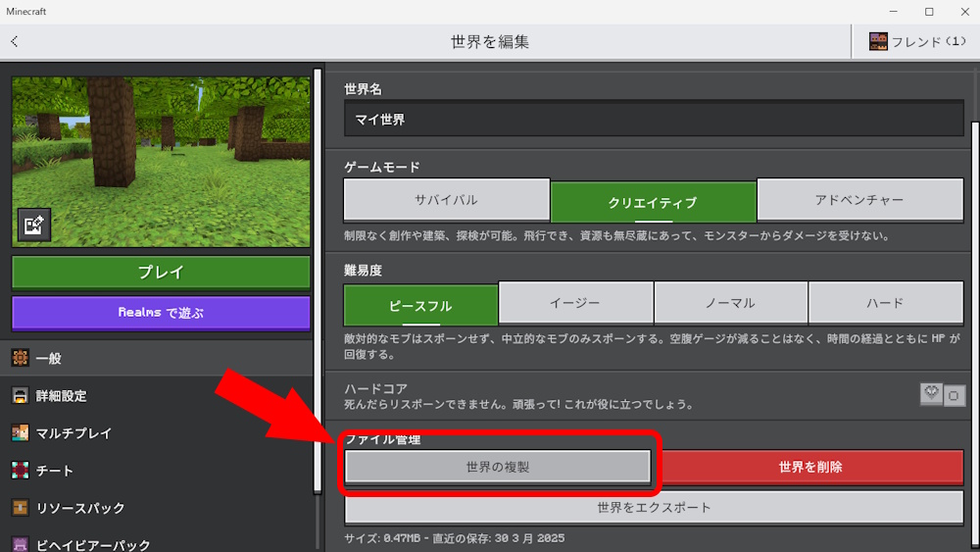Image resolution: width=980 pixels, height=552 pixels.
Task: Open マルチプレイ settings section
Action: point(156,433)
